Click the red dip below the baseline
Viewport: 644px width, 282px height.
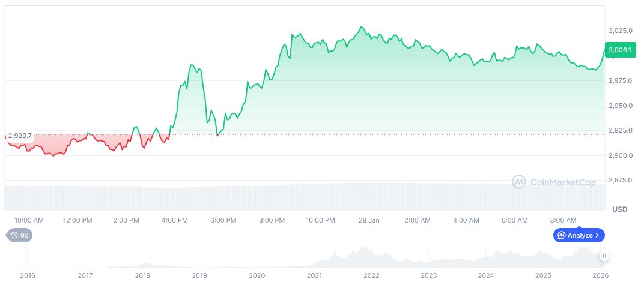coord(54,155)
